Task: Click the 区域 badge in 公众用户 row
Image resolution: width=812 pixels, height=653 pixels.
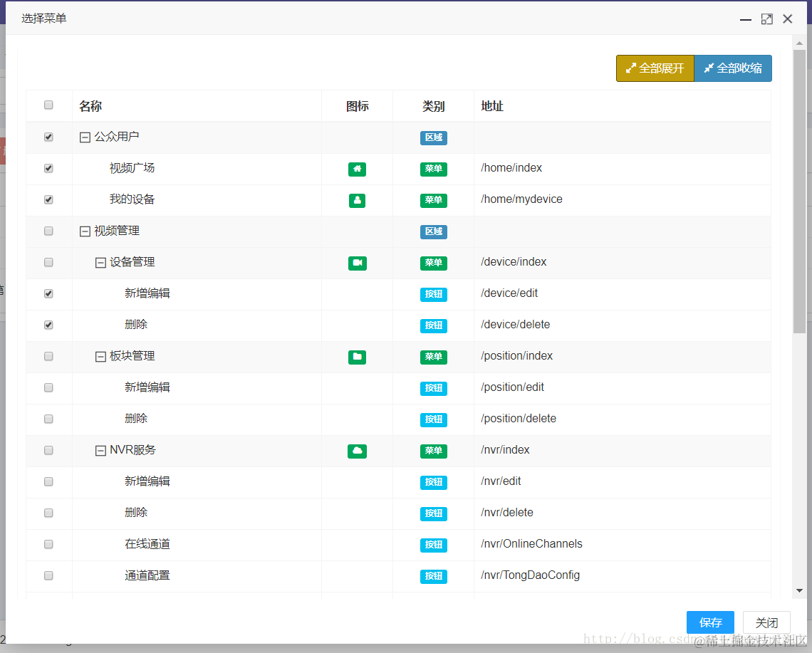Action: click(434, 137)
